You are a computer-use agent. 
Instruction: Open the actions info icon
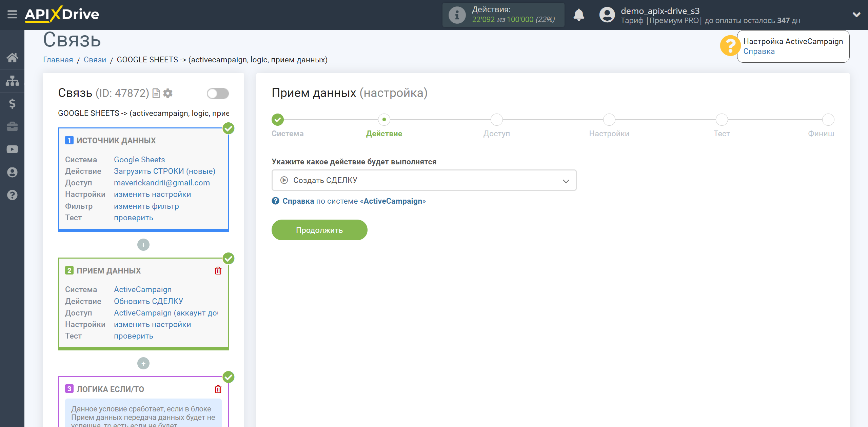457,15
